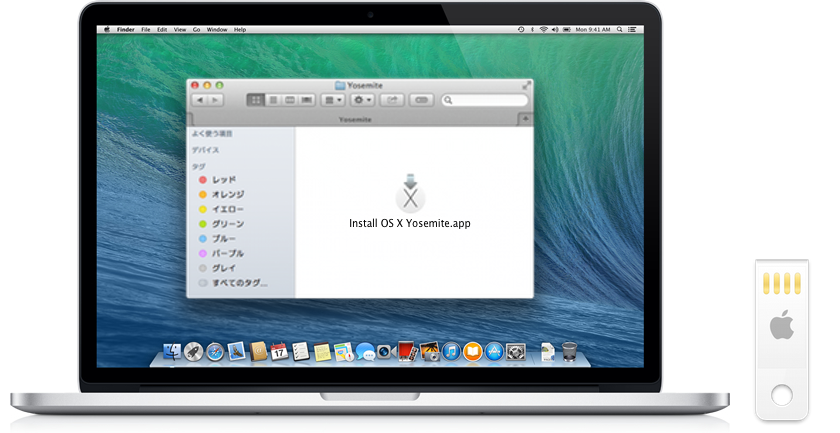This screenshot has height=433, width=840.
Task: Open the Help menu
Action: click(x=240, y=30)
